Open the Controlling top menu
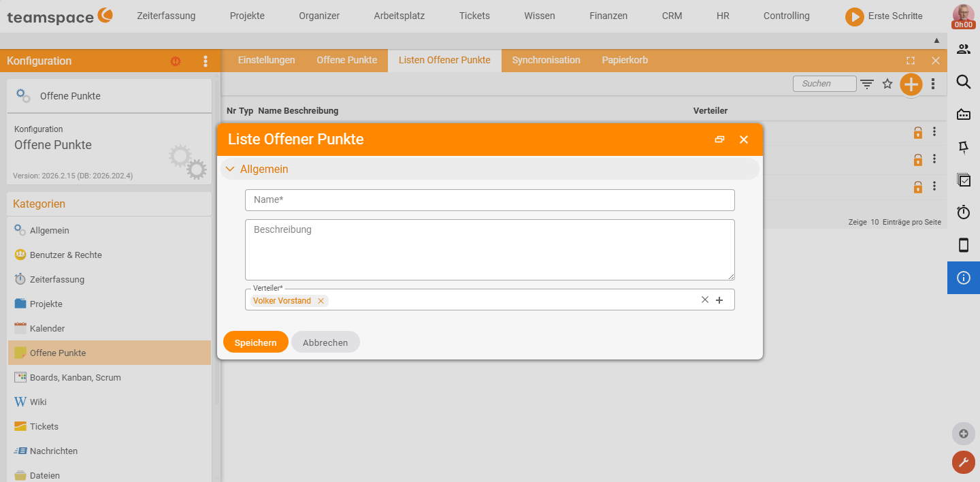Image resolution: width=980 pixels, height=482 pixels. pyautogui.click(x=787, y=16)
